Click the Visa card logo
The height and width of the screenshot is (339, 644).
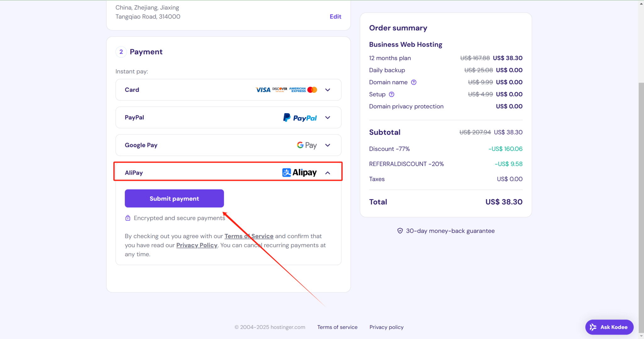tap(263, 90)
